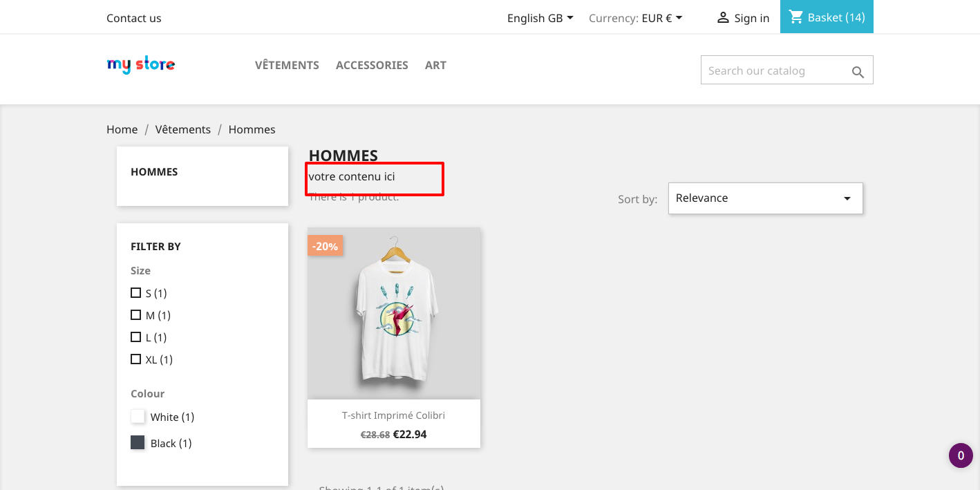980x490 pixels.
Task: Open the Vêtements menu
Action: (x=287, y=65)
